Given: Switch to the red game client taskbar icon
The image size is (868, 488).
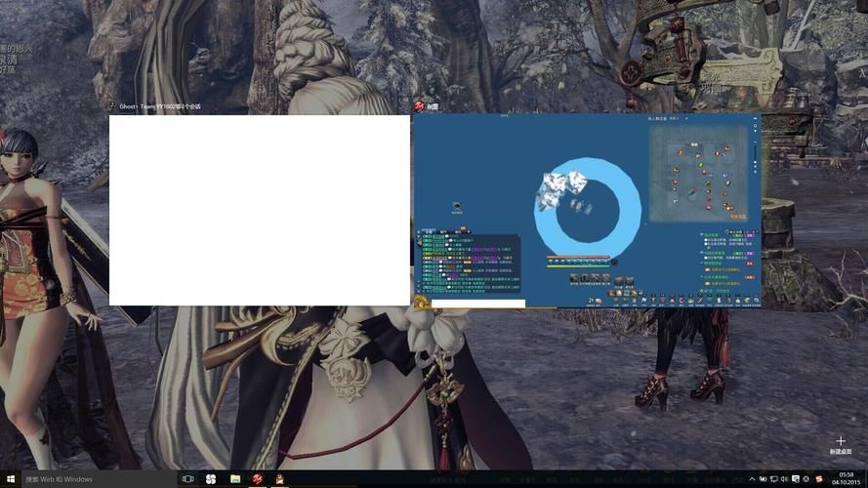Looking at the screenshot, I should point(258,479).
